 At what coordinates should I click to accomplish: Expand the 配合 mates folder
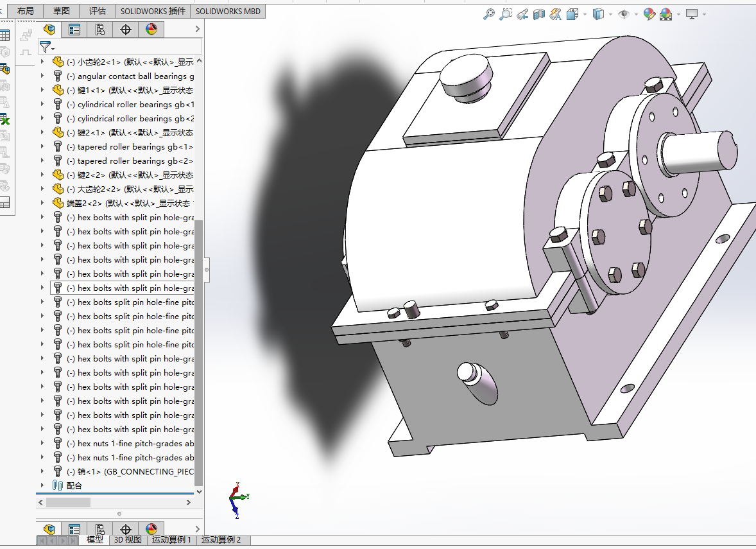click(x=42, y=486)
